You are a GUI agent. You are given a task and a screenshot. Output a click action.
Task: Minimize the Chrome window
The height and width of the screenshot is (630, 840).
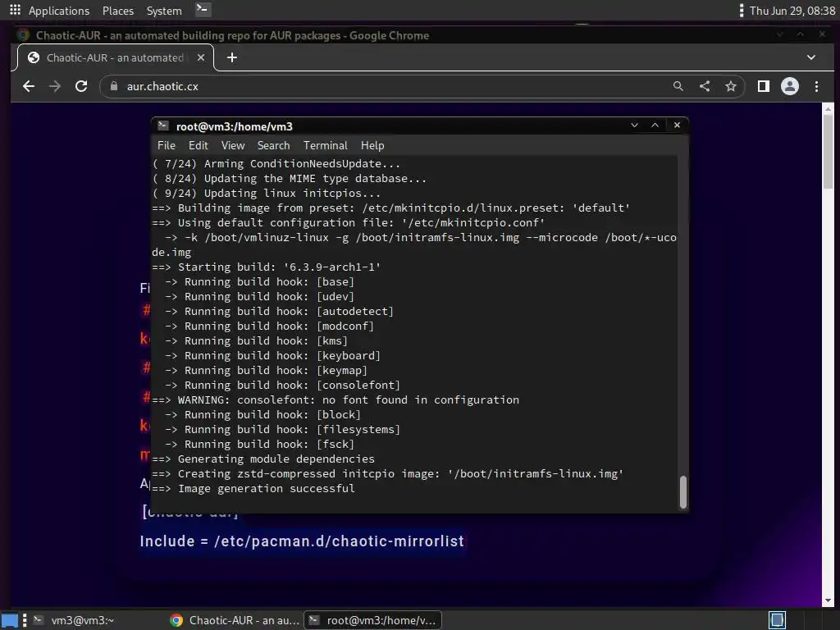click(779, 34)
